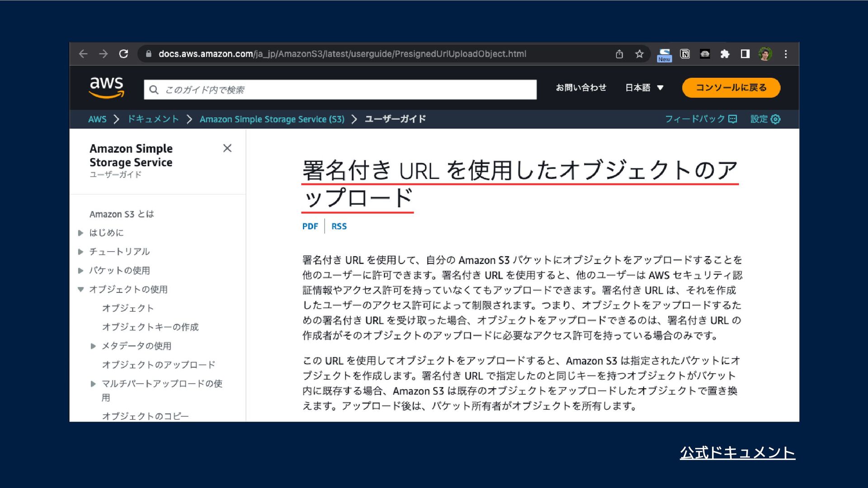This screenshot has height=488, width=868.
Task: Open the お問い合わせ link
Action: pyautogui.click(x=581, y=88)
